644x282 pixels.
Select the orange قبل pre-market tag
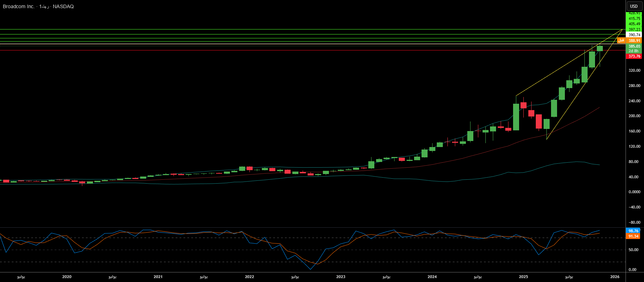pyautogui.click(x=621, y=40)
